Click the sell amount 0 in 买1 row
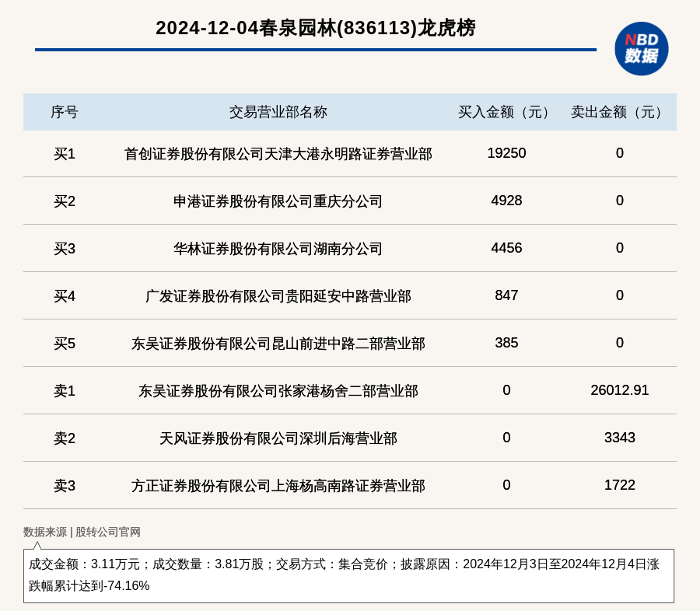 620,153
